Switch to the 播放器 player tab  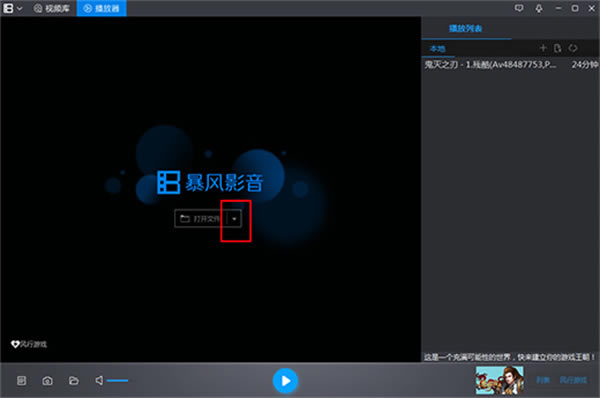click(x=101, y=8)
